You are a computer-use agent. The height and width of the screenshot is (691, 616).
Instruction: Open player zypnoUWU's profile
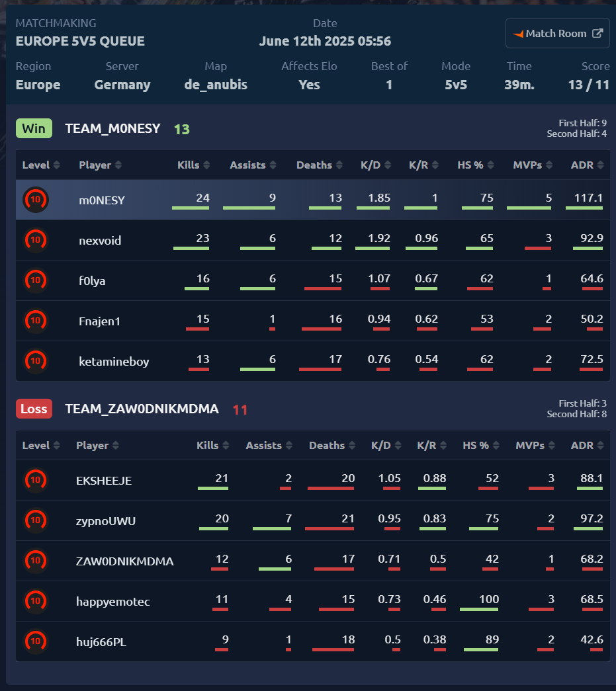click(x=106, y=521)
